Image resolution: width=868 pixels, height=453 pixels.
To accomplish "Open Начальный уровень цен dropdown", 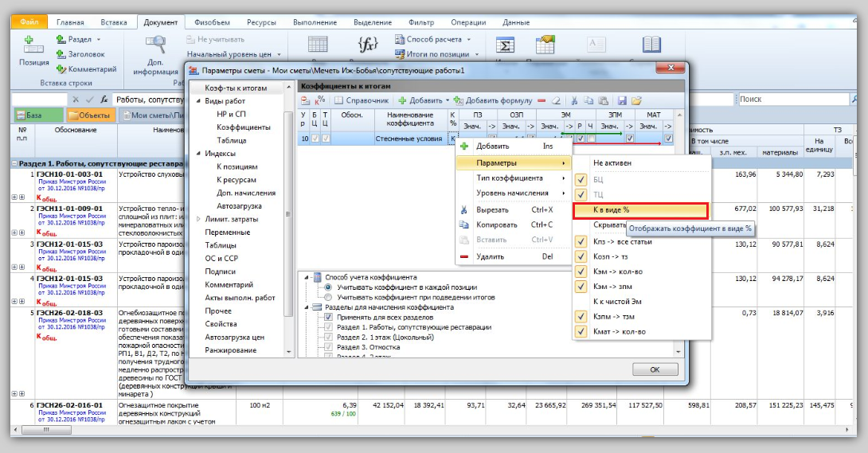I will click(x=279, y=54).
